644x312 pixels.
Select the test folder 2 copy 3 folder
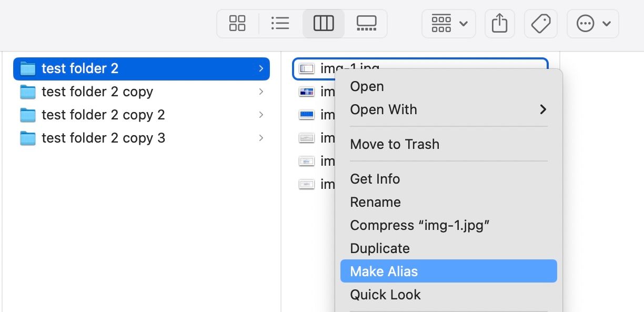click(103, 138)
